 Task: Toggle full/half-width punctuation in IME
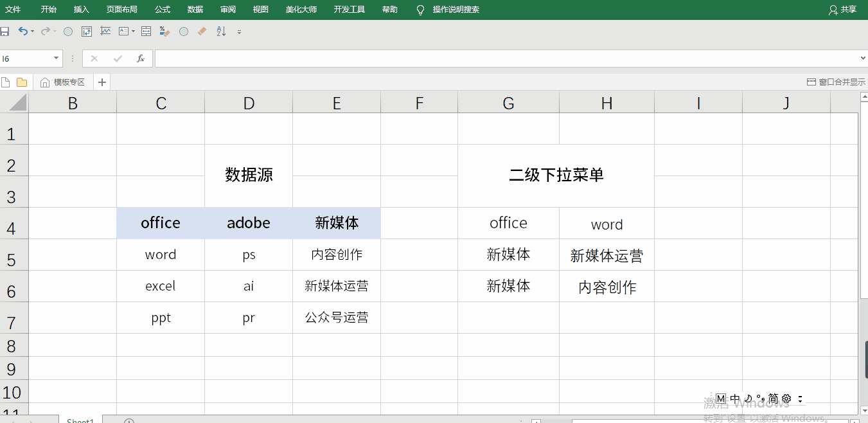[x=760, y=398]
